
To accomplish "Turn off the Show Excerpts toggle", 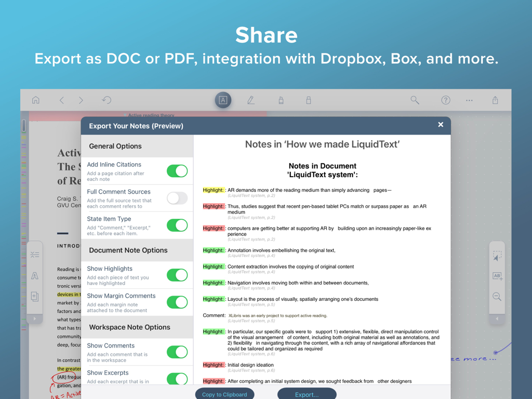I will coord(177,379).
